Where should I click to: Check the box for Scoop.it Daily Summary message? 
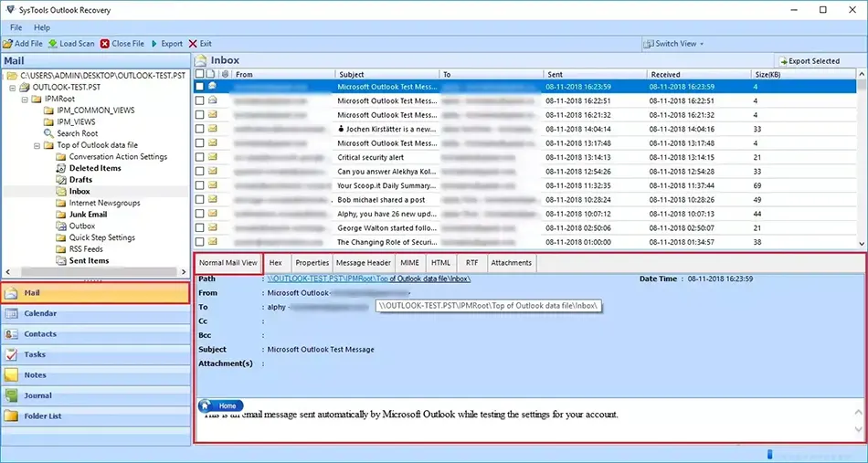(x=199, y=185)
